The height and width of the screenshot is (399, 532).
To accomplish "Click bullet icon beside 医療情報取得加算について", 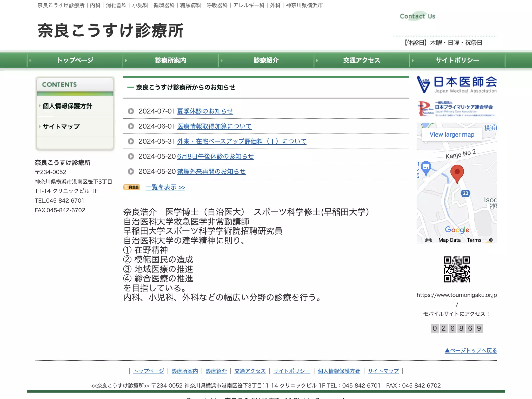I will tap(131, 126).
